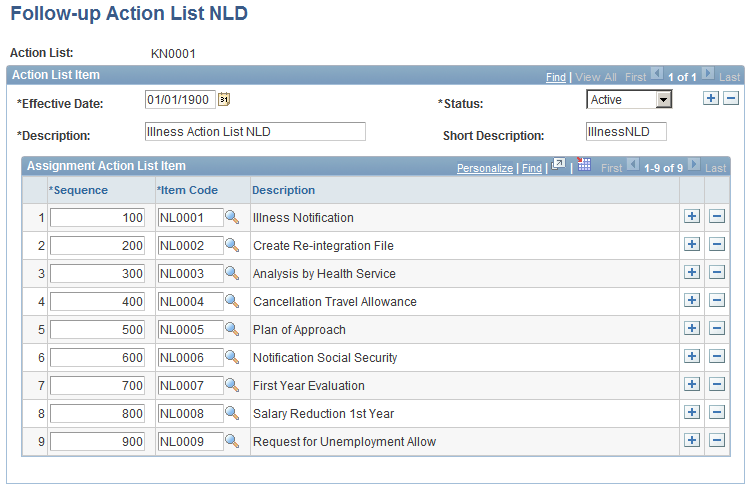750x488 pixels.
Task: Add row after Salary Reduction 1st Year
Action: (692, 412)
